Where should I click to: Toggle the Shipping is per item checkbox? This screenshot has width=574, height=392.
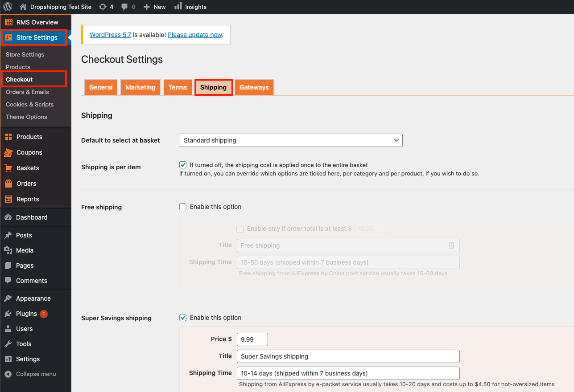tap(183, 165)
